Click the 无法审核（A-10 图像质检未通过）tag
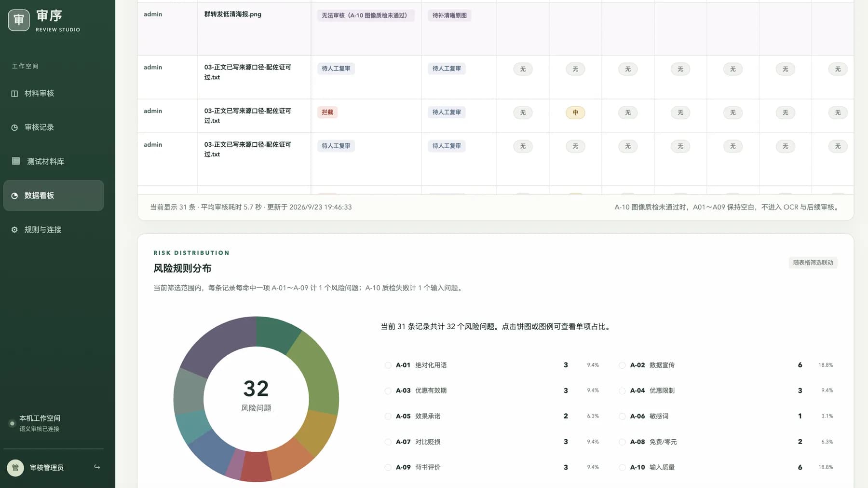868x488 pixels. [365, 15]
